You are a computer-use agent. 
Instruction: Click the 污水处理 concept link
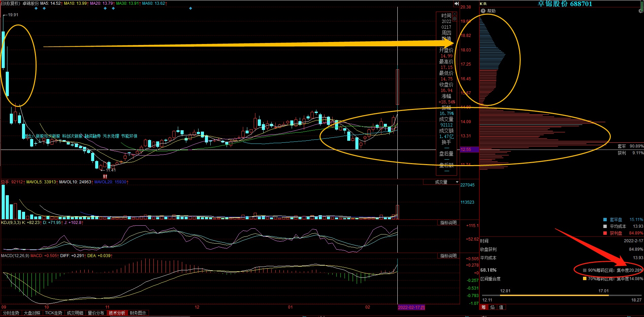tap(111, 136)
